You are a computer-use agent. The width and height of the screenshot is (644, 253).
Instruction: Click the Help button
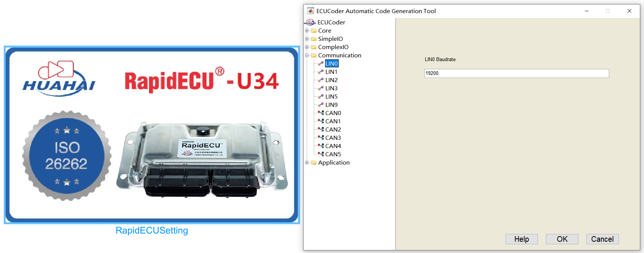[522, 239]
